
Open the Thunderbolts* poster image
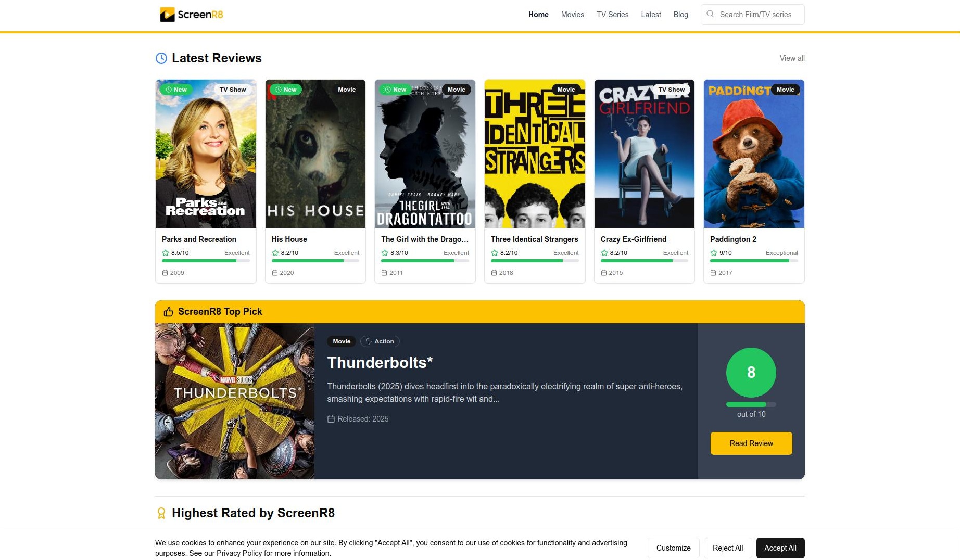point(235,401)
